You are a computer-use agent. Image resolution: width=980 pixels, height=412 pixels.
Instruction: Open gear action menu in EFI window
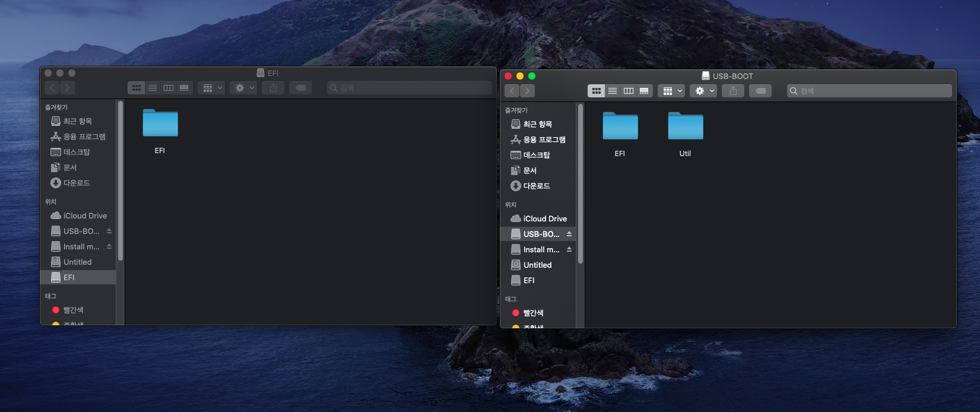[x=243, y=88]
